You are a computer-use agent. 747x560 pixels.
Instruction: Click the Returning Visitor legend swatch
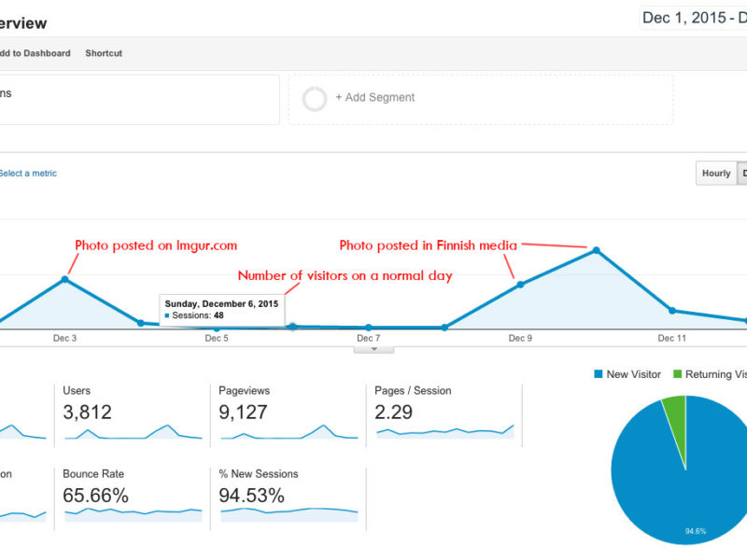[x=678, y=374]
